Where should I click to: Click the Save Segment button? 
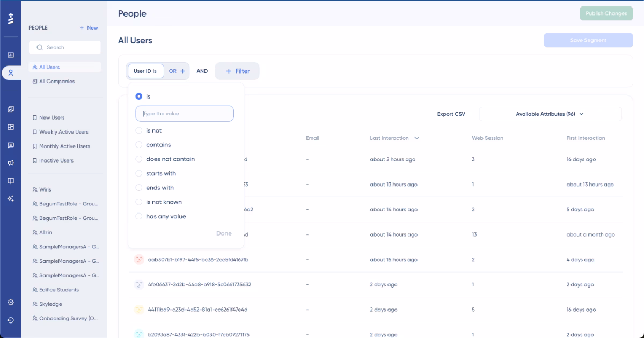pos(588,40)
